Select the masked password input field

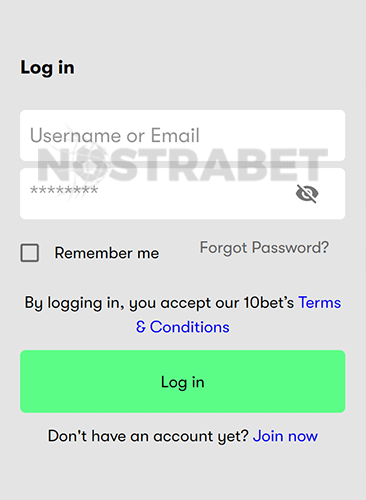click(x=182, y=194)
